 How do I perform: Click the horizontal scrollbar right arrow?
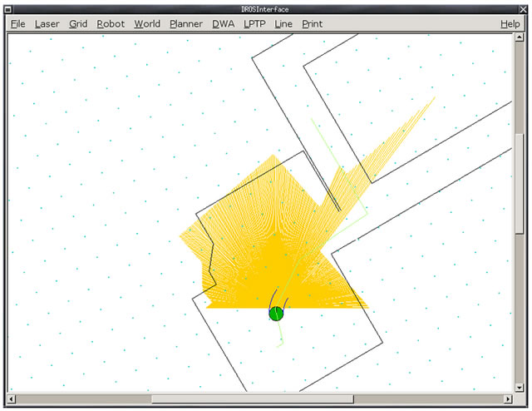pos(508,399)
